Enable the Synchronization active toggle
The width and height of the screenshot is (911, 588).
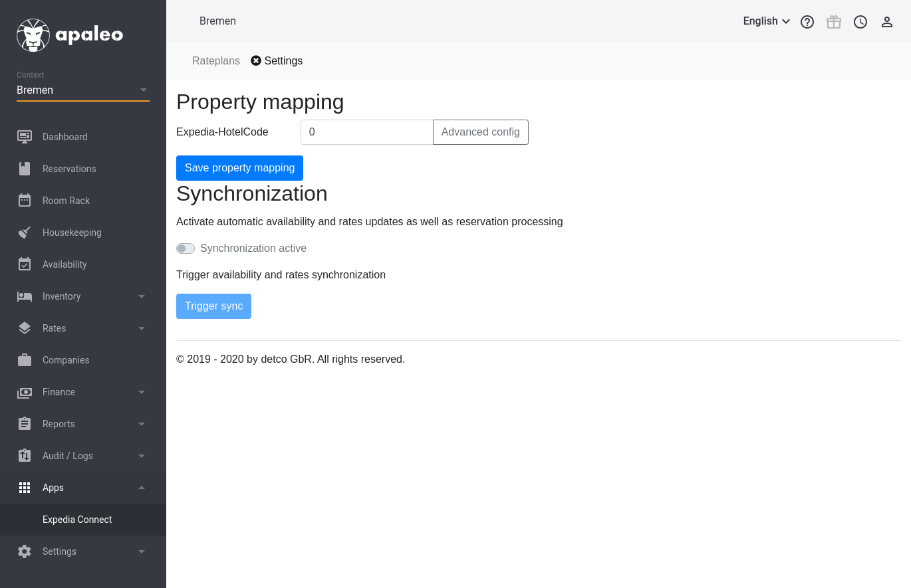[x=186, y=248]
